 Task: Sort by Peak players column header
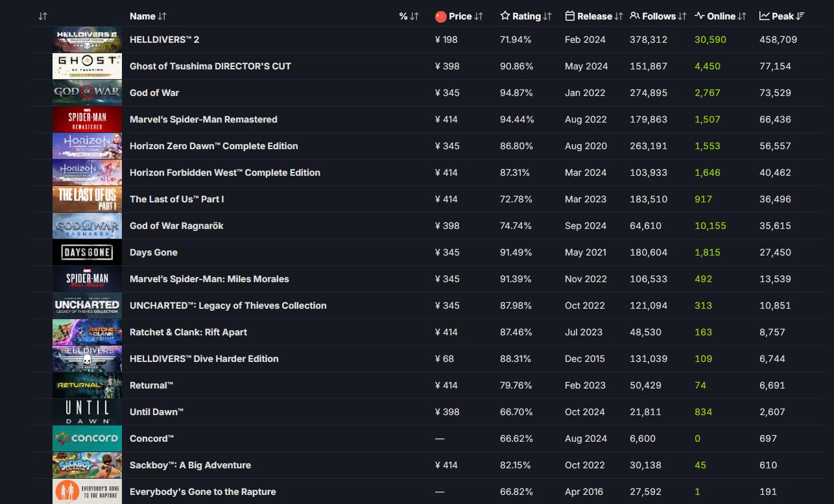781,16
